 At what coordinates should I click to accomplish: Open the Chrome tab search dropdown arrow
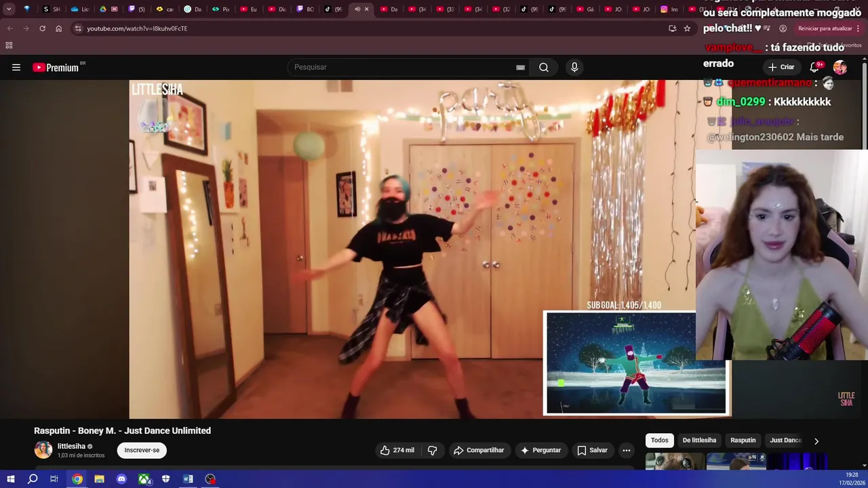point(9,9)
